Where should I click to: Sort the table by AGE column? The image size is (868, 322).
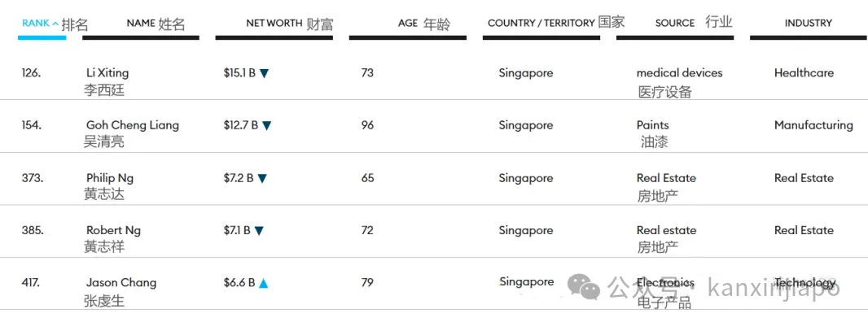click(x=408, y=24)
